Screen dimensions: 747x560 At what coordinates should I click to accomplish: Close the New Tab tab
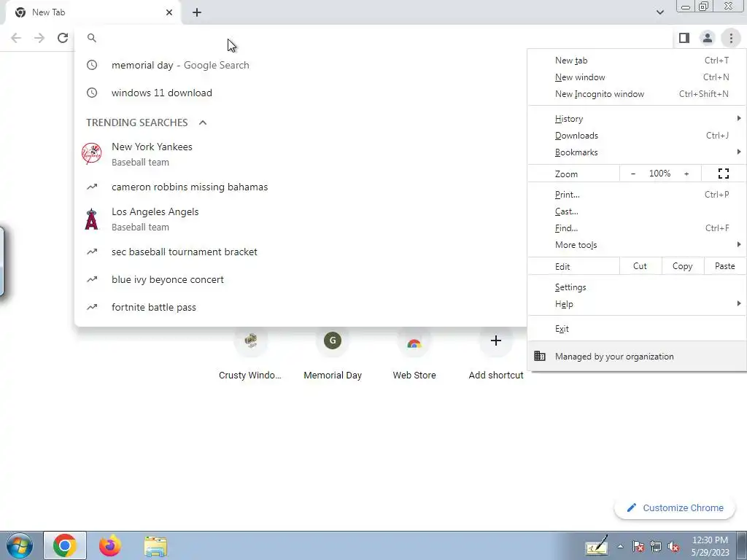click(169, 12)
